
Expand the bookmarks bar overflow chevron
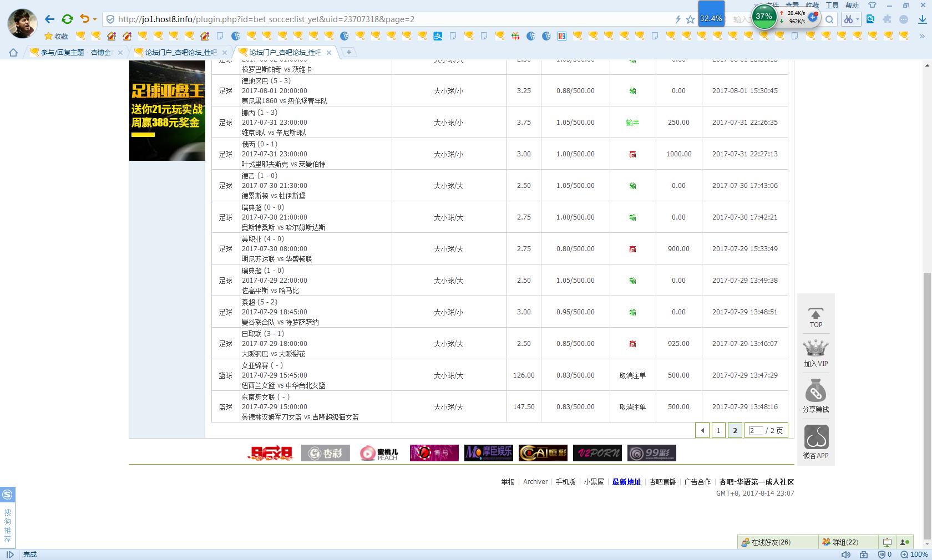click(923, 36)
